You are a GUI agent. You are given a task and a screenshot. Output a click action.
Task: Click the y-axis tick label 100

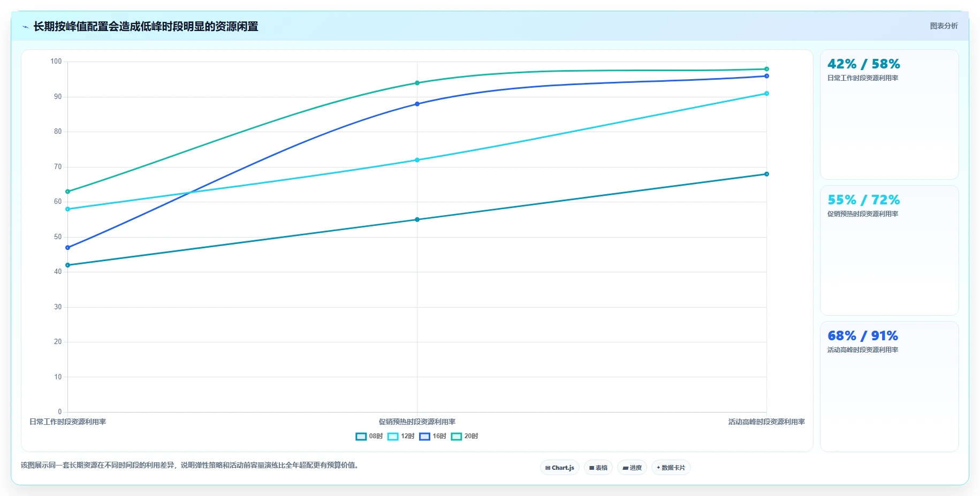[56, 62]
